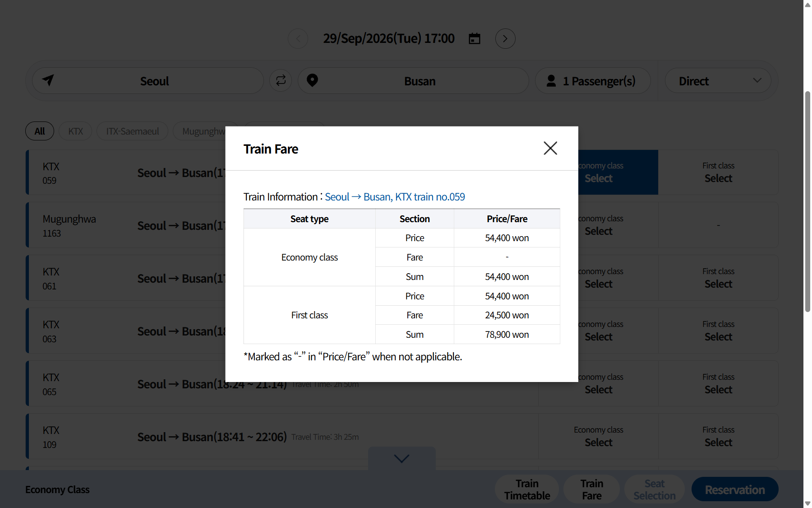The image size is (812, 508).
Task: Select First class for KTX 109
Action: [718, 437]
